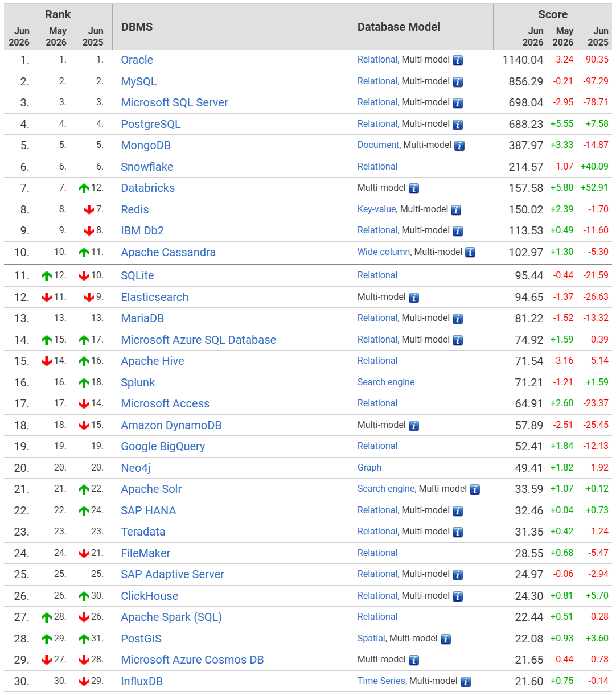Click the SAP Adaptive Server info icon
This screenshot has height=692, width=616.
coord(458,575)
